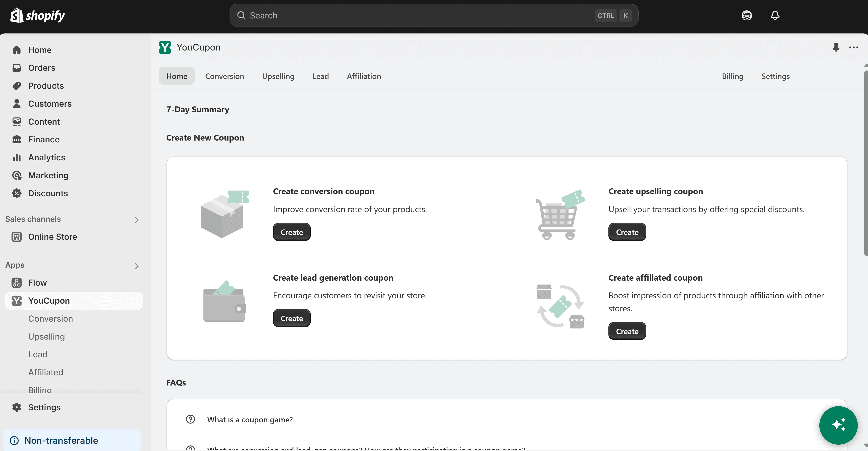Click the Marketing target icon
This screenshot has height=451, width=868.
[17, 175]
